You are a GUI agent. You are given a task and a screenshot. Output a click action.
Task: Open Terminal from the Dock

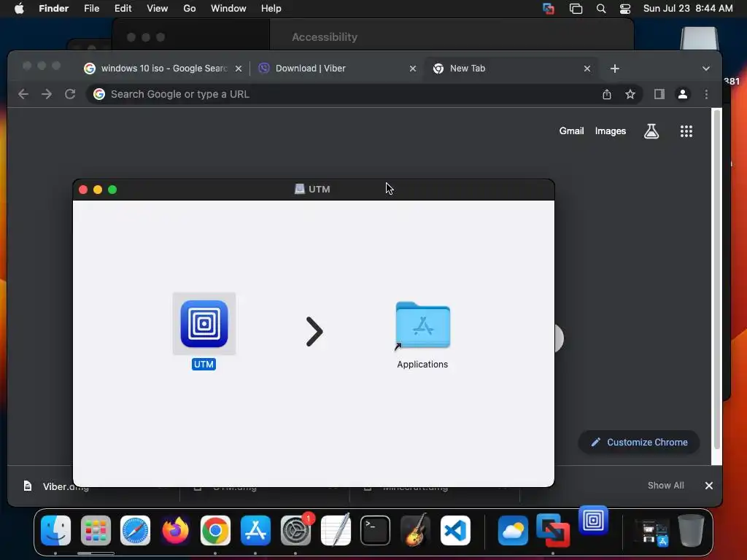376,531
